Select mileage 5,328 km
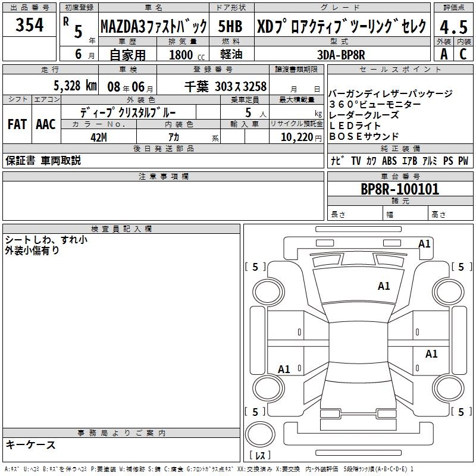This screenshot has width=476, height=476. click(x=76, y=86)
